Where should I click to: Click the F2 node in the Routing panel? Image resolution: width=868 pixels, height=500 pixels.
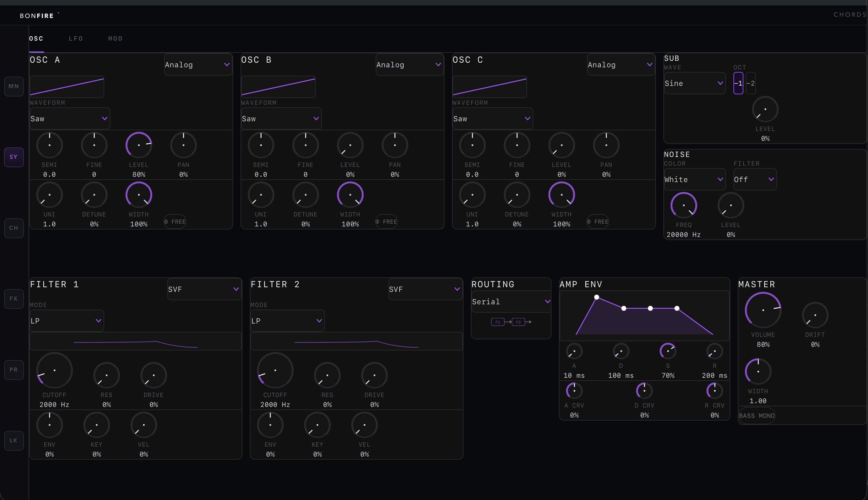tap(518, 322)
